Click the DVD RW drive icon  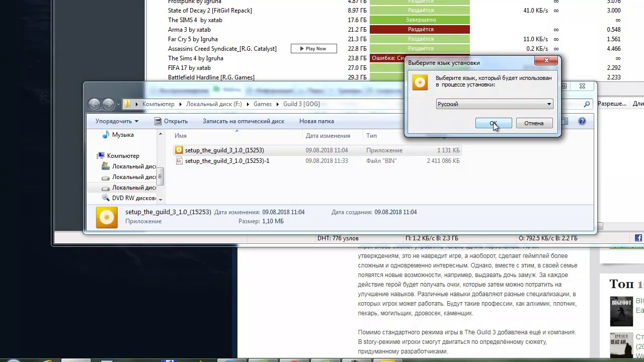pos(106,198)
